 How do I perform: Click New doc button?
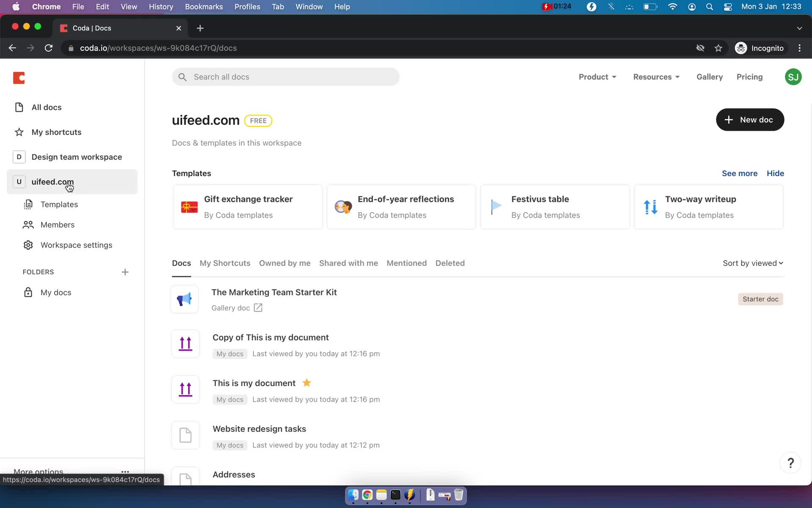(x=750, y=119)
